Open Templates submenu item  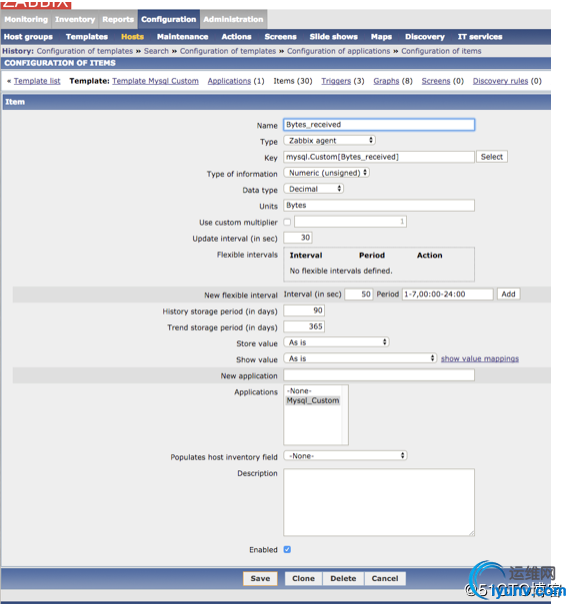(x=87, y=37)
